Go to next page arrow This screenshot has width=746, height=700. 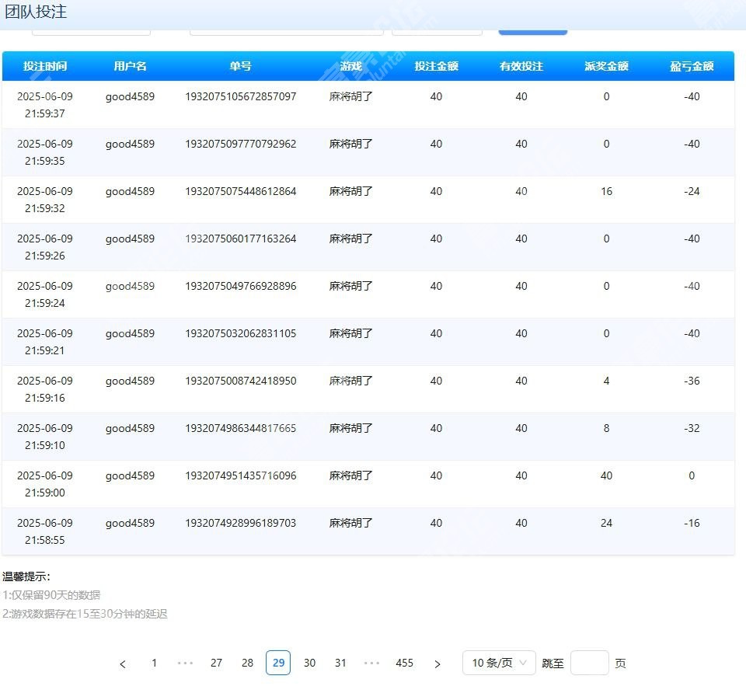437,663
